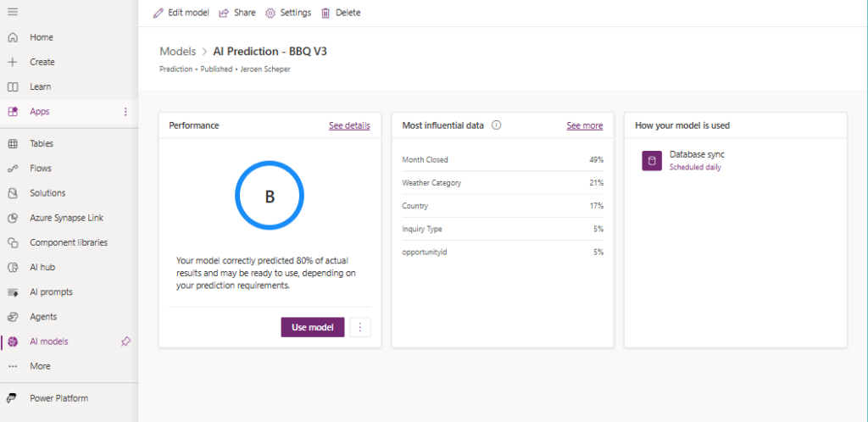Go back to Models breadcrumb
Image resolution: width=868 pixels, height=422 pixels.
[x=178, y=52]
